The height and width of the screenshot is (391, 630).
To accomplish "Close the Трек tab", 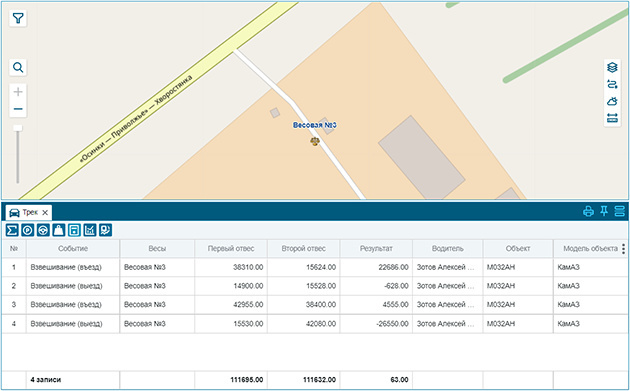I will [x=45, y=213].
